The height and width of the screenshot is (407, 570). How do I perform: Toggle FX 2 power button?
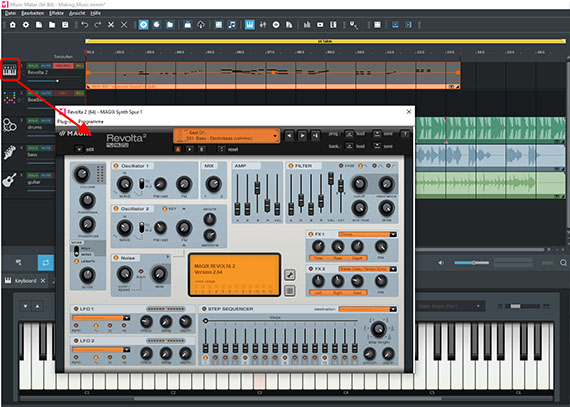tap(310, 269)
